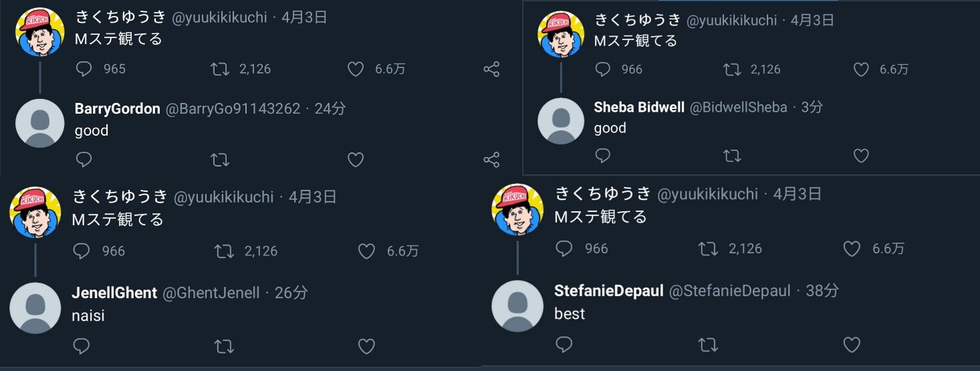Reply to JenellGhent's "naisi" tweet
The width and height of the screenshot is (980, 371).
click(81, 346)
